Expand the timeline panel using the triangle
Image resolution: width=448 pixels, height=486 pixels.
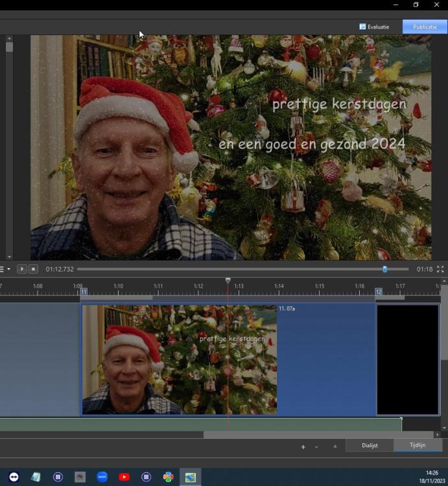click(x=335, y=446)
